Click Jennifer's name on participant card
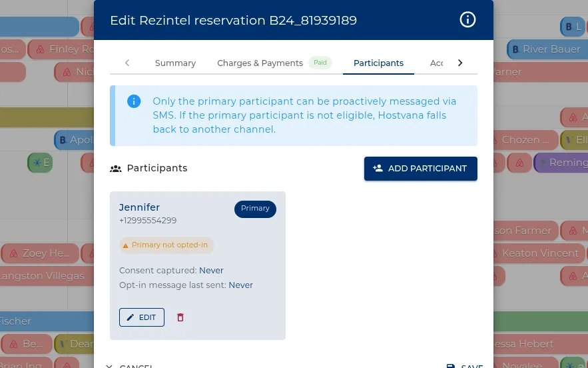 tap(139, 207)
